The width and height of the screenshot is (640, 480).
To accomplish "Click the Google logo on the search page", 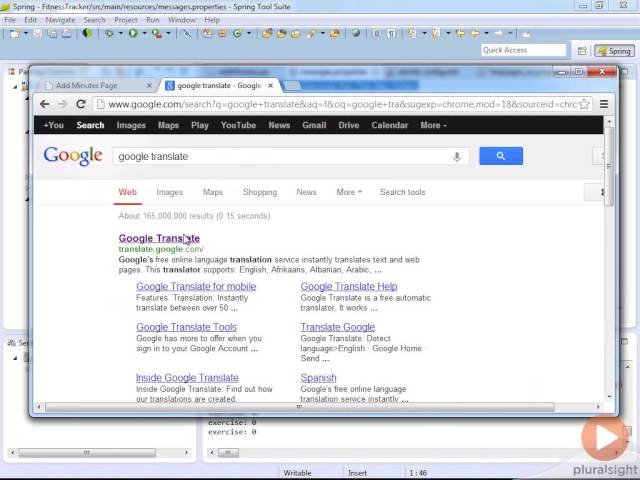I will (73, 156).
